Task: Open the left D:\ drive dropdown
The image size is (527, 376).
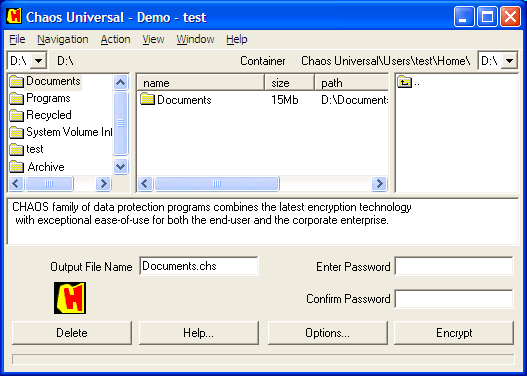Action: 39,61
